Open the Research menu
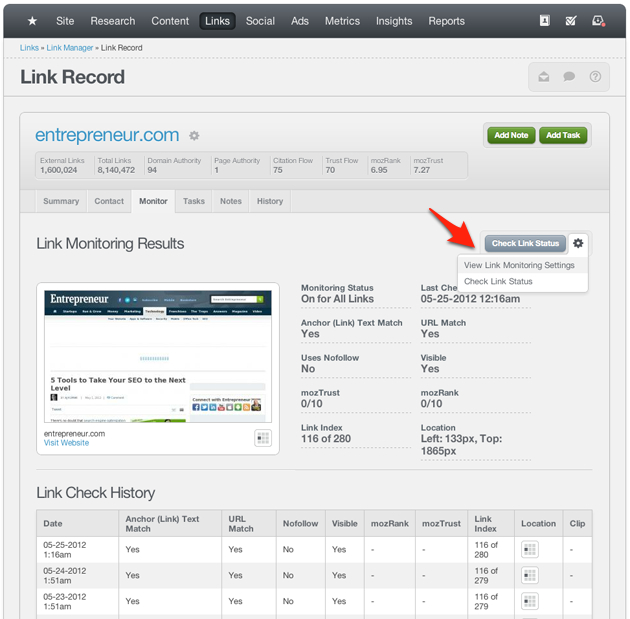 tap(112, 21)
